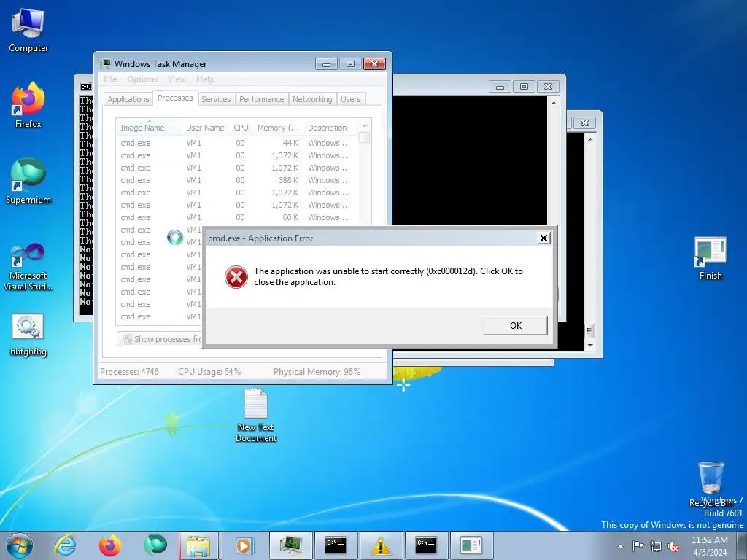Click OK in the Application Error dialog
The height and width of the screenshot is (560, 747).
pyautogui.click(x=516, y=326)
